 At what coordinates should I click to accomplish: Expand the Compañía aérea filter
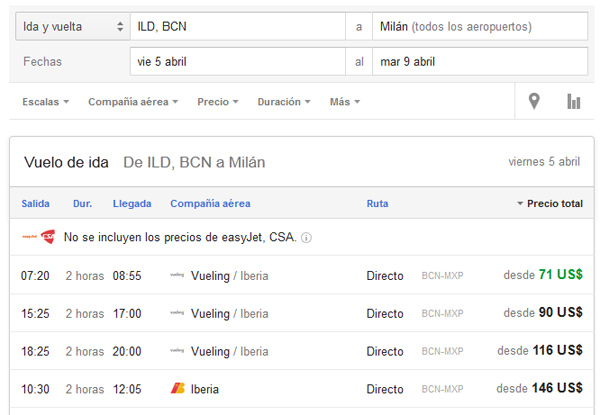(x=133, y=102)
